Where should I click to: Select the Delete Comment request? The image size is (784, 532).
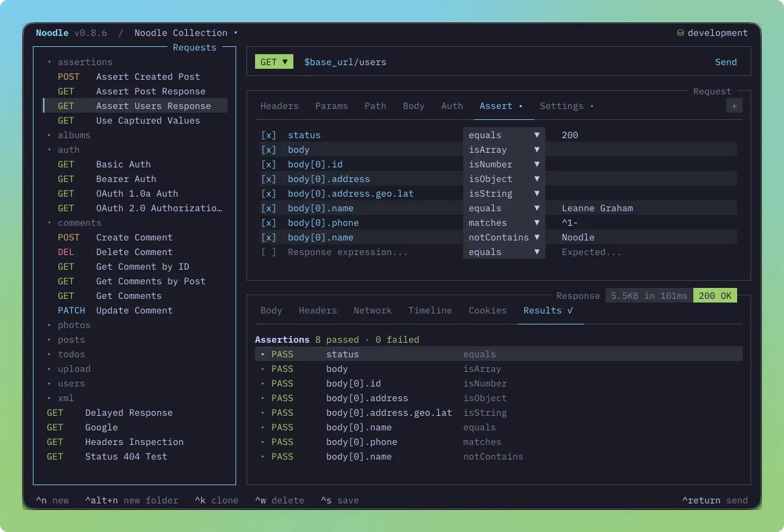click(135, 252)
